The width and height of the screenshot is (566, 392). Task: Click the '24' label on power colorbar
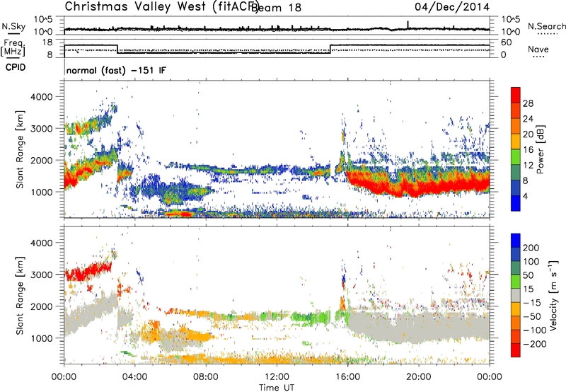(x=528, y=119)
